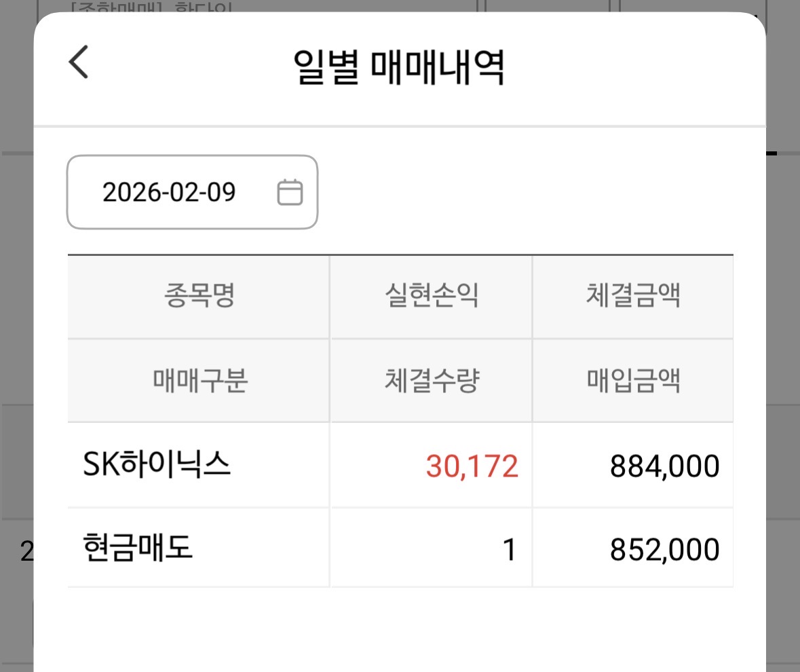
Task: Click the 매매구분 header cell
Action: tap(199, 381)
